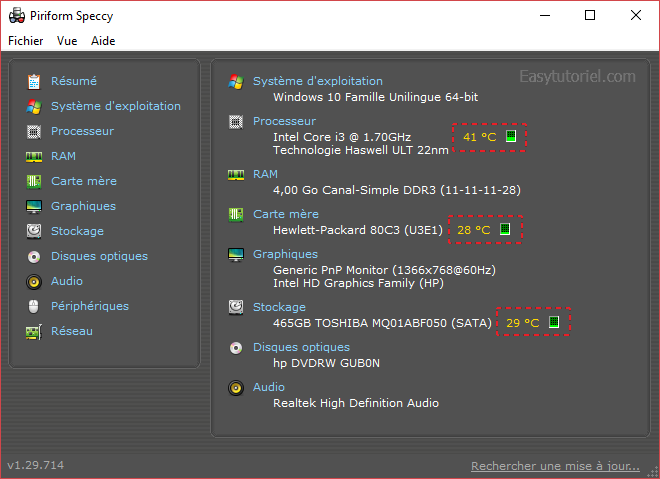
Task: Select Disques optiques in the sidebar
Action: coord(99,256)
